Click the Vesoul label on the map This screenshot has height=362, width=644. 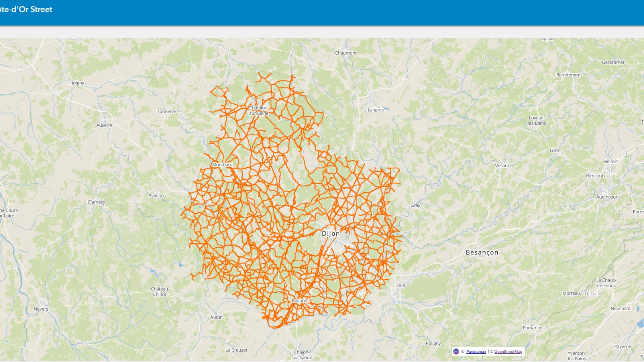[x=502, y=166]
